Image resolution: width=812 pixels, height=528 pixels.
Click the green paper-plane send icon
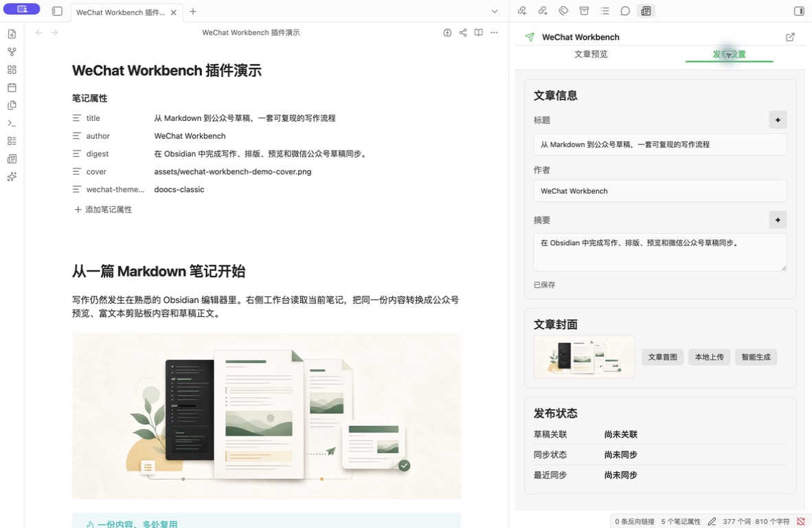(530, 37)
